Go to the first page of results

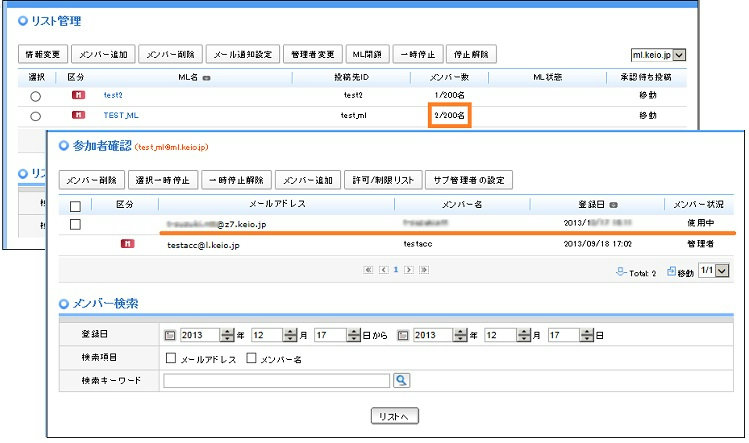369,270
